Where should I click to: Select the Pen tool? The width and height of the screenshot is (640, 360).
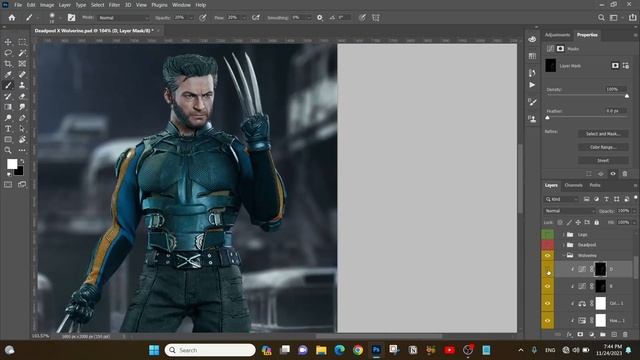click(22, 118)
